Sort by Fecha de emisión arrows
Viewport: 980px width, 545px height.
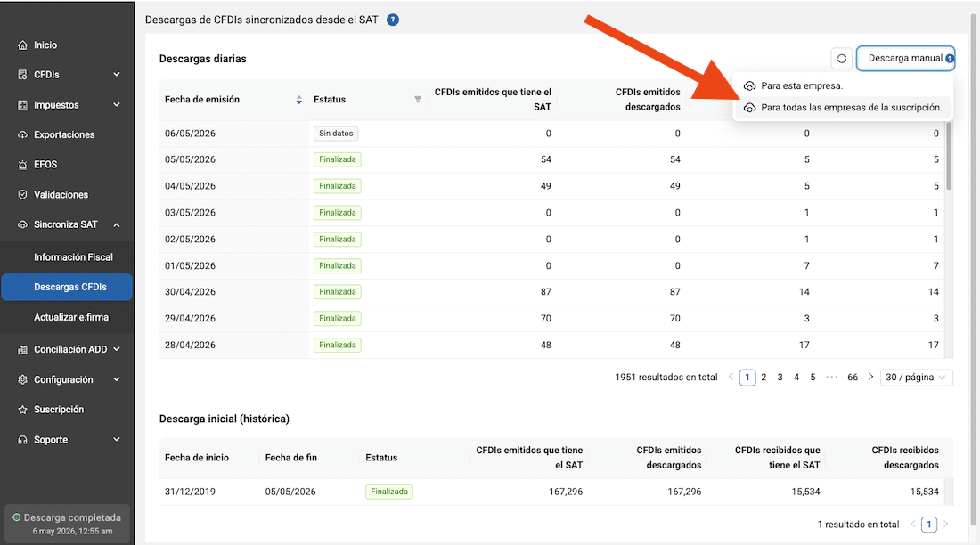coord(298,100)
